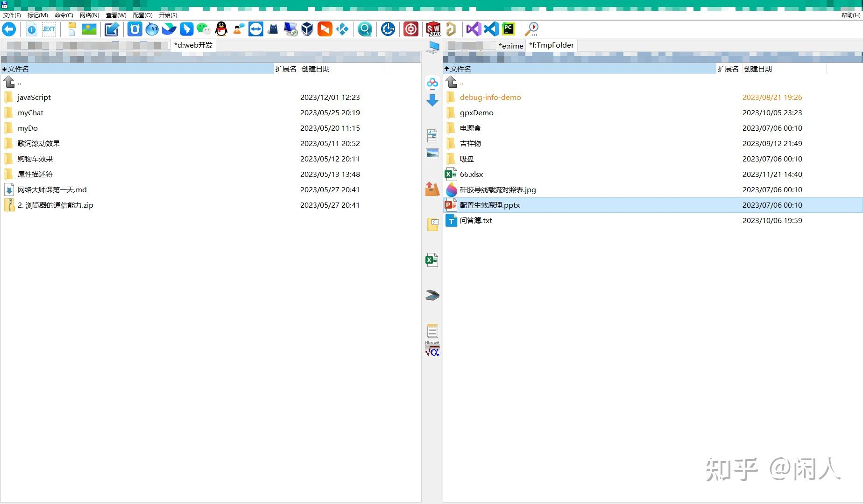The width and height of the screenshot is (863, 504).
Task: Sort right panel by 创建日期 header
Action: 784,69
